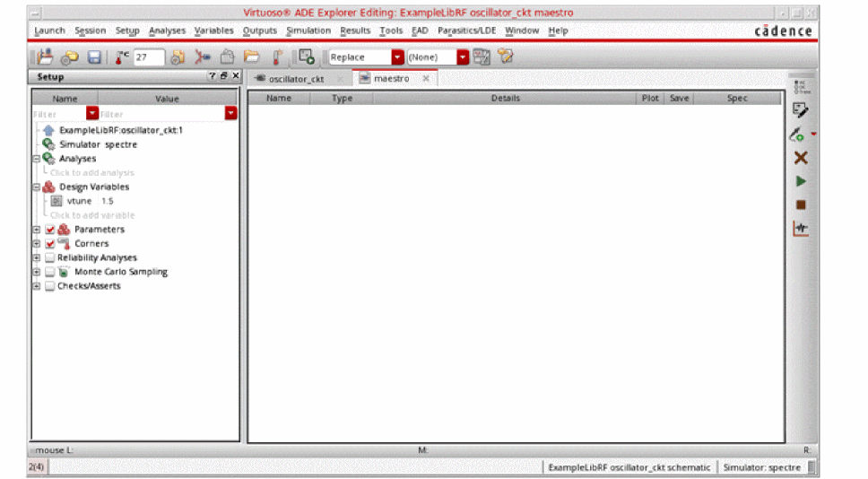The height and width of the screenshot is (479, 868).
Task: Click the green Run simulation arrow
Action: pos(801,181)
